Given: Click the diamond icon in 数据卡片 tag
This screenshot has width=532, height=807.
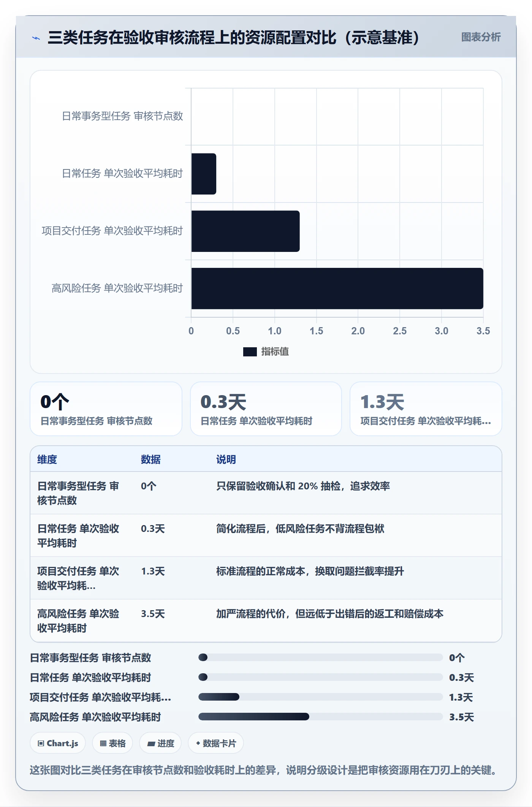Looking at the screenshot, I should (198, 743).
